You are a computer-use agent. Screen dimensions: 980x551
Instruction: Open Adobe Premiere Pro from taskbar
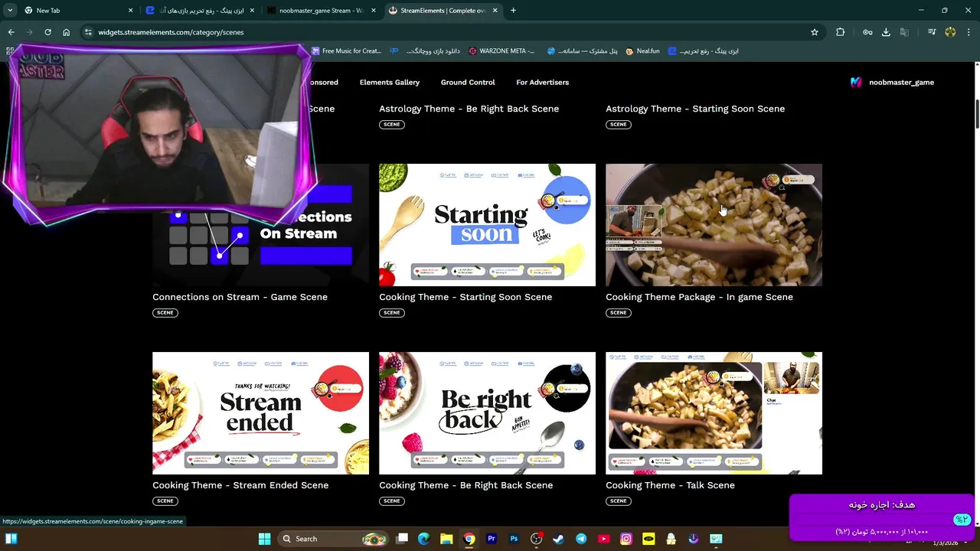(492, 539)
